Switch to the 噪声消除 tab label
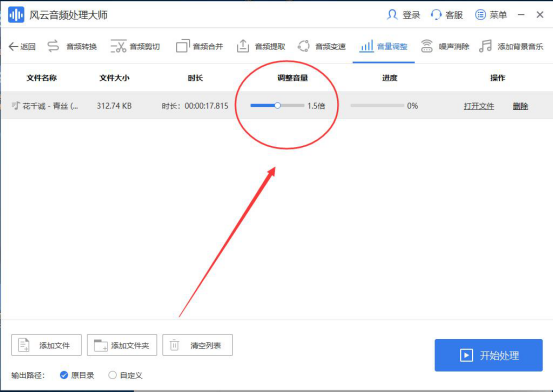This screenshot has height=392, width=553. tap(454, 47)
